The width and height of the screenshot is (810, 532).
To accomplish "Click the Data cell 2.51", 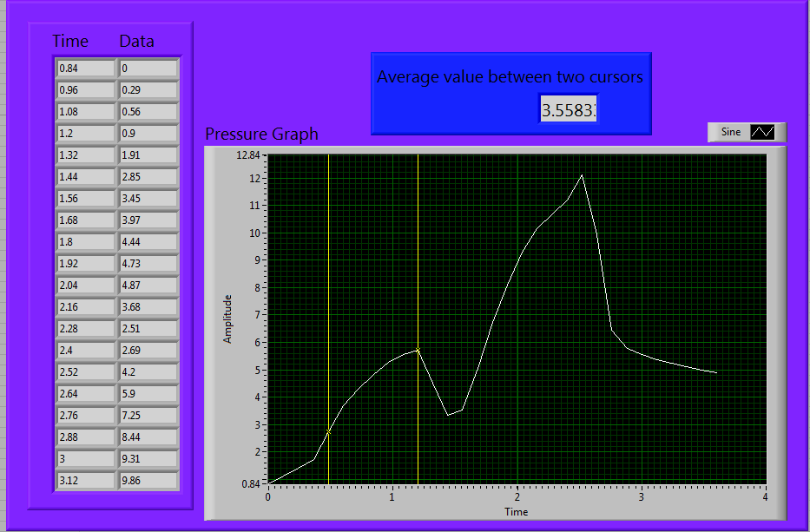I will pos(148,329).
